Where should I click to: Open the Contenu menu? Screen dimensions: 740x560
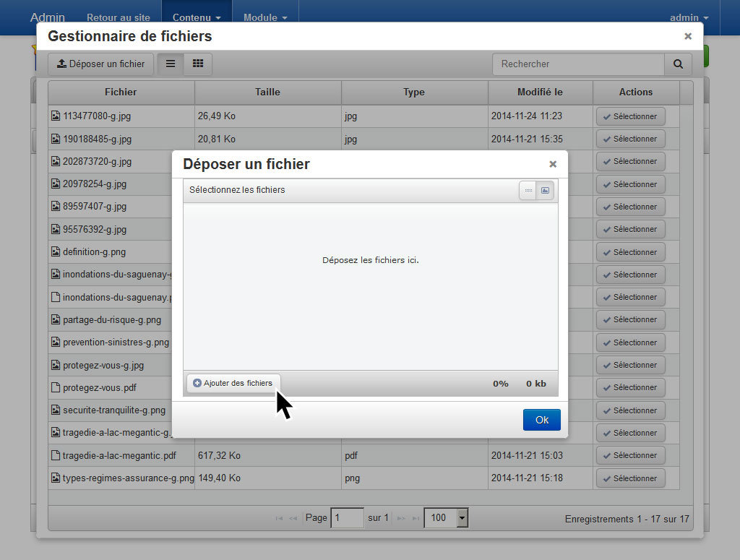click(x=197, y=17)
